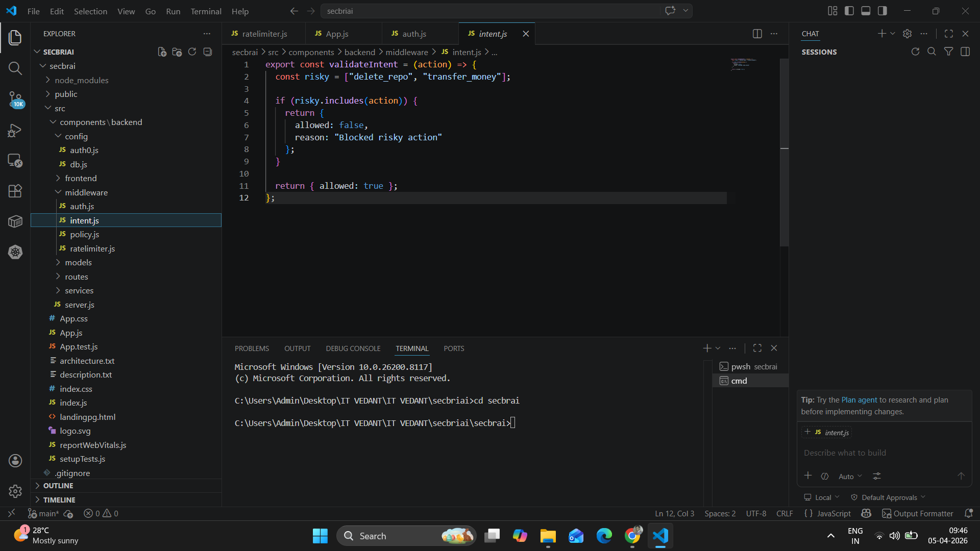
Task: Click the JavaScript language mode in status bar
Action: point(834,514)
